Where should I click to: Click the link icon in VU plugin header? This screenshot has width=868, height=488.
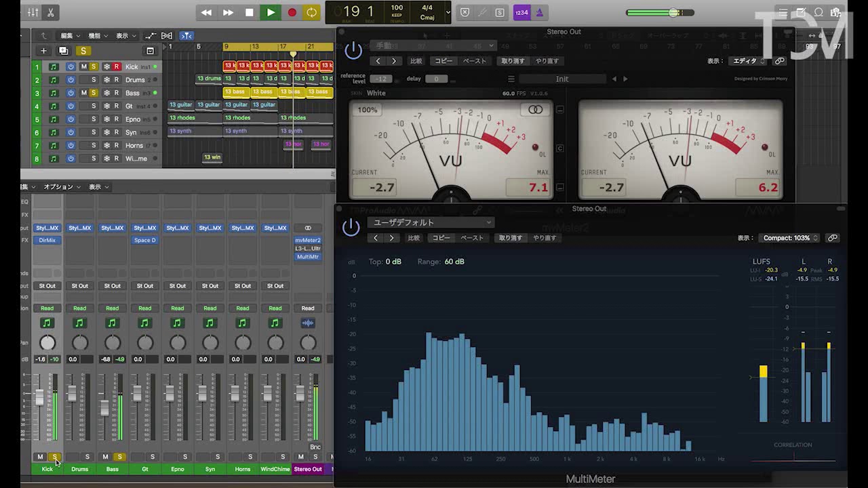pyautogui.click(x=780, y=61)
